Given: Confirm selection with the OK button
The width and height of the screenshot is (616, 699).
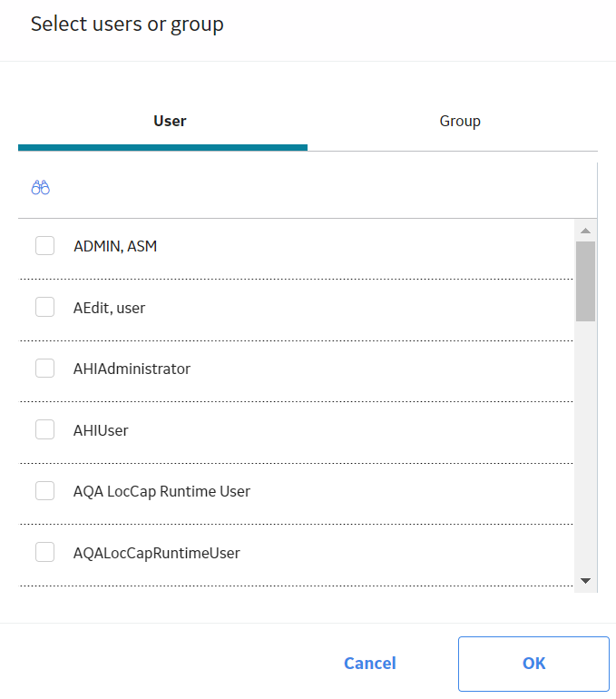Looking at the screenshot, I should coord(533,664).
